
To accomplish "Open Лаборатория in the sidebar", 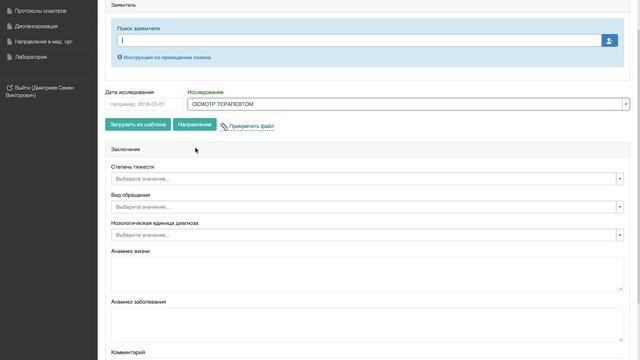I will pyautogui.click(x=31, y=57).
